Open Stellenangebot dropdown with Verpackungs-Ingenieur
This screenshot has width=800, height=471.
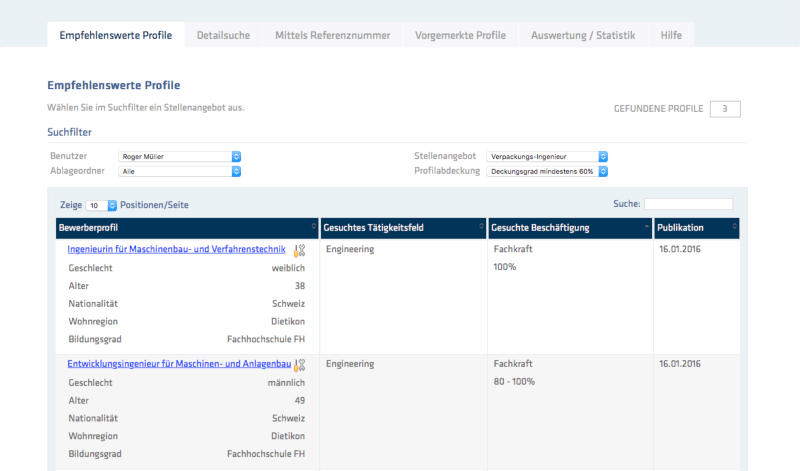(x=547, y=157)
